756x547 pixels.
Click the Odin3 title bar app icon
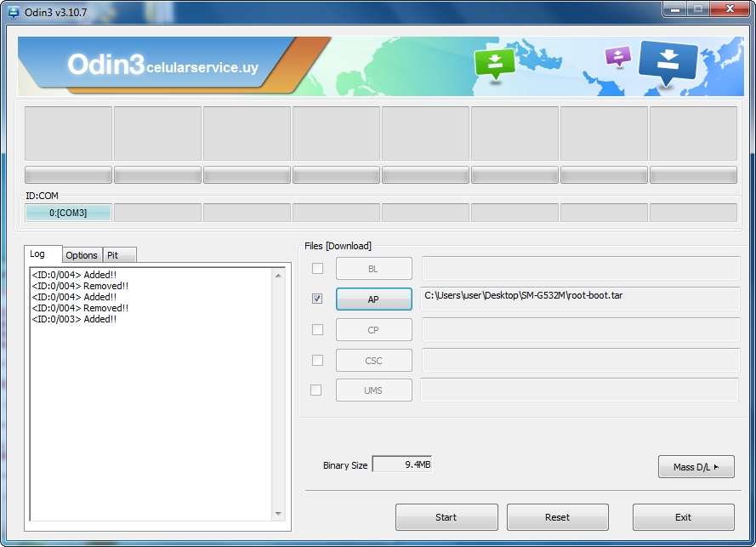tap(14, 12)
